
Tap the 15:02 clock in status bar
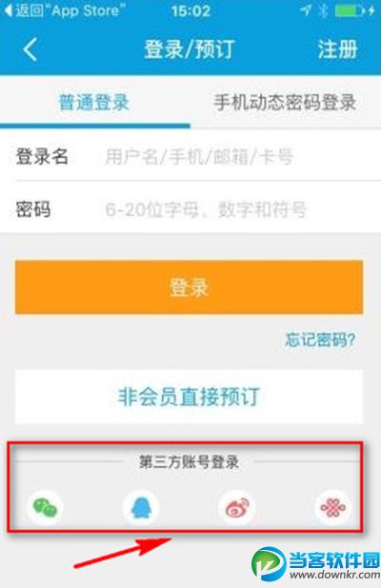coord(190,10)
